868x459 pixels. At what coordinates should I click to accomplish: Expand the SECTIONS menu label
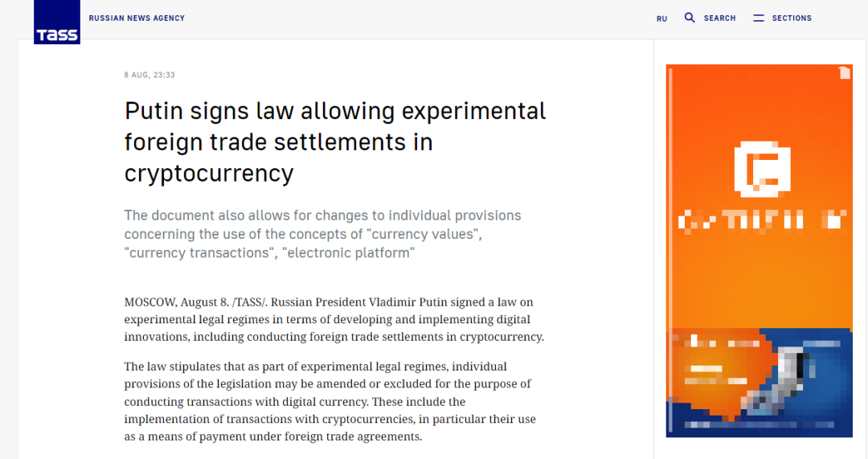point(792,18)
